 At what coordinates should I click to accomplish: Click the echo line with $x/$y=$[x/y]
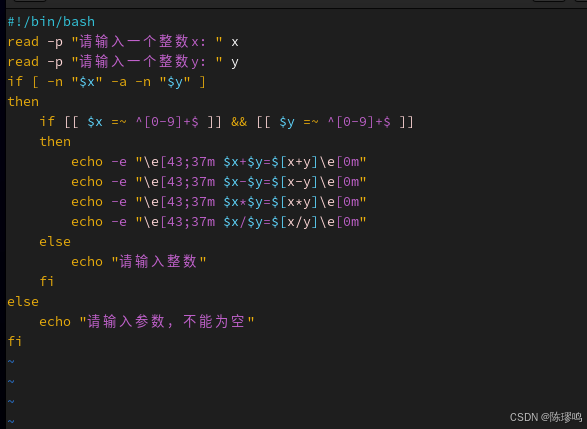219,222
